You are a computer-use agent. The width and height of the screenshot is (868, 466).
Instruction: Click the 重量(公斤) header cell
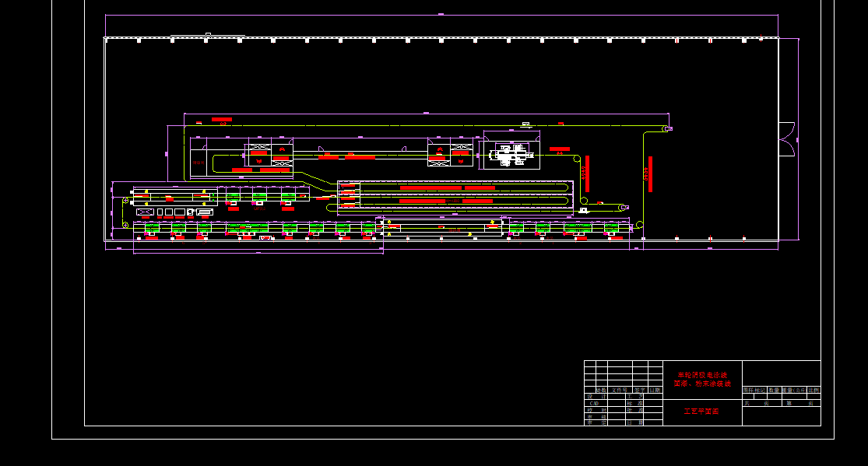point(794,390)
